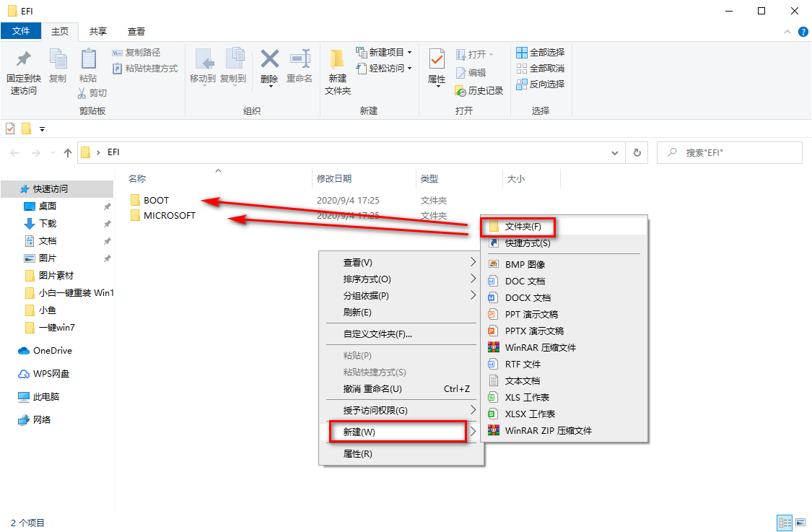Switch to large icons view in status bar
The height and width of the screenshot is (532, 812).
point(801,523)
